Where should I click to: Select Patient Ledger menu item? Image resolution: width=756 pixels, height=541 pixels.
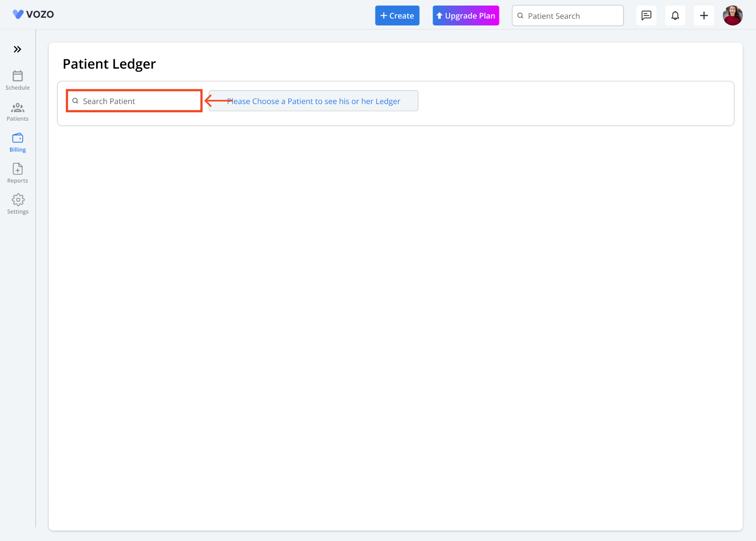click(18, 142)
